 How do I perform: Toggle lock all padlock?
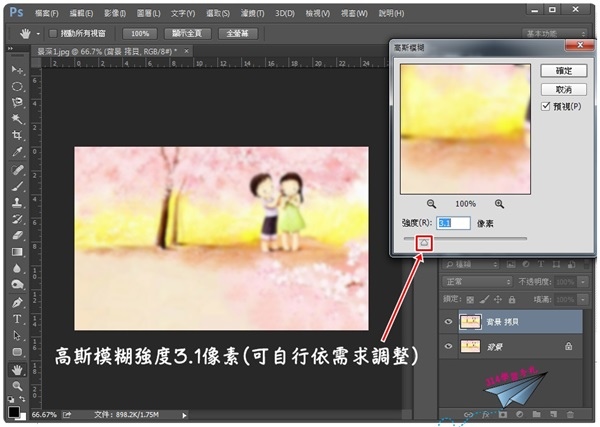click(512, 300)
